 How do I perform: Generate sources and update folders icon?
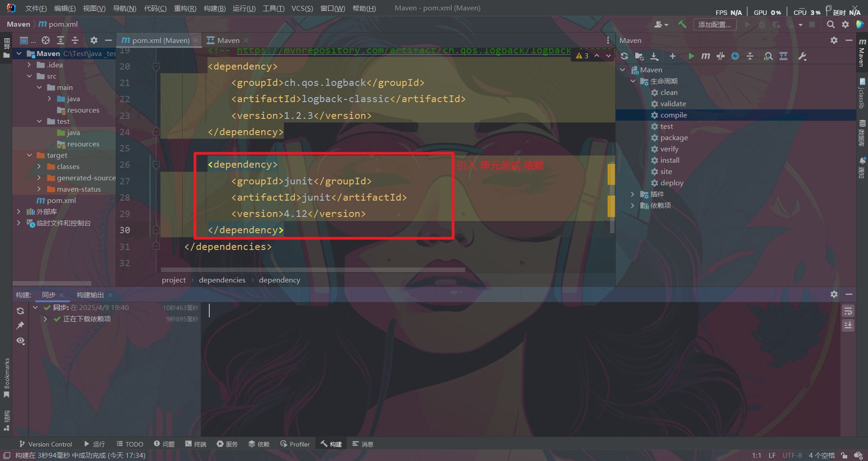[x=639, y=56]
